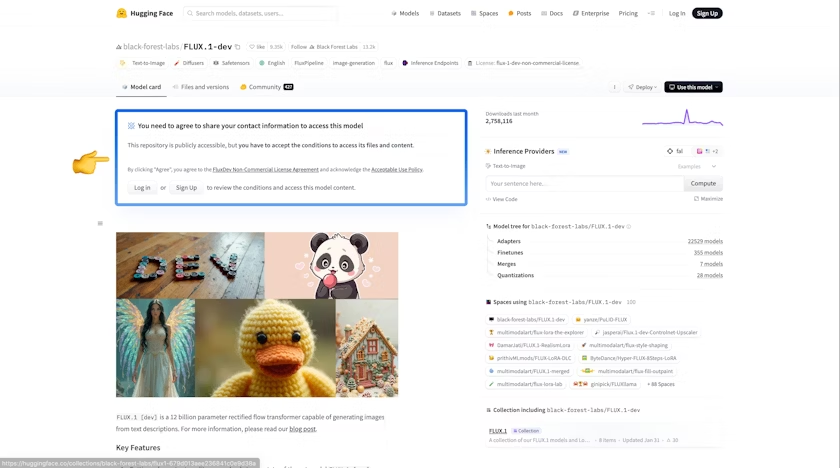Select the fal inference provider

(675, 152)
